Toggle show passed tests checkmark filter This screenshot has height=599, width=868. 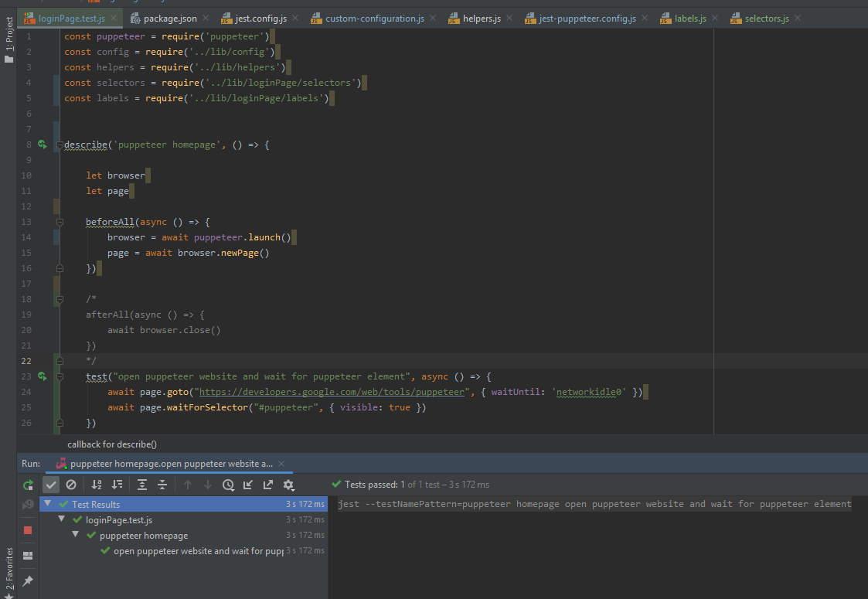(51, 485)
